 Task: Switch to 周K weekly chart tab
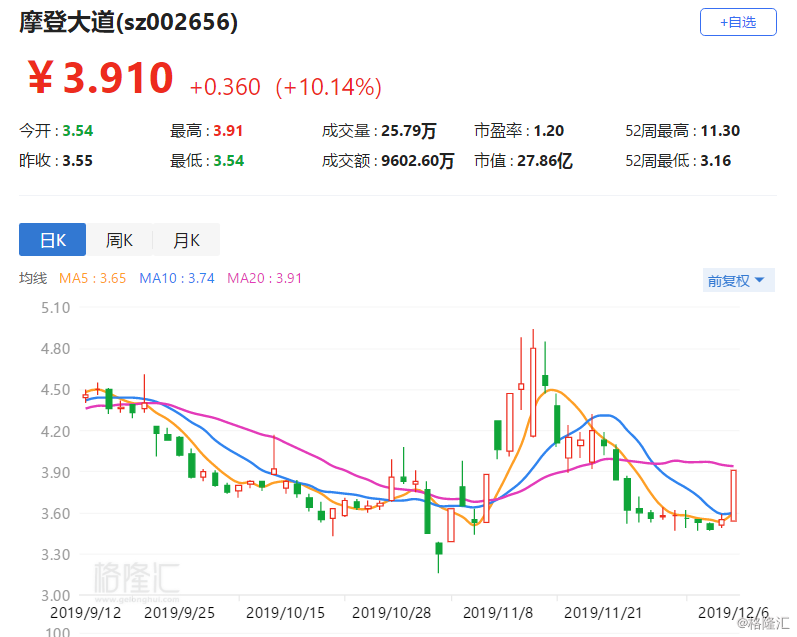(x=119, y=239)
